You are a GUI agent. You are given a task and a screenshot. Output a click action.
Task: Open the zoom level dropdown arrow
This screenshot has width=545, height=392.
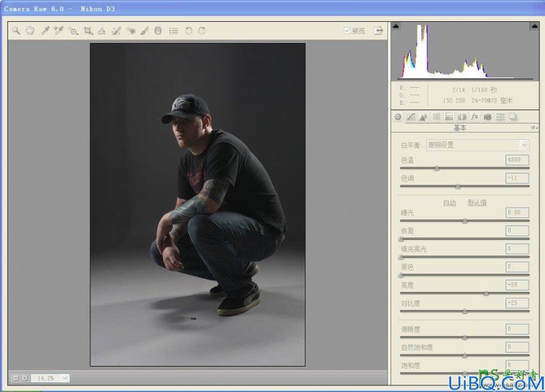[65, 377]
